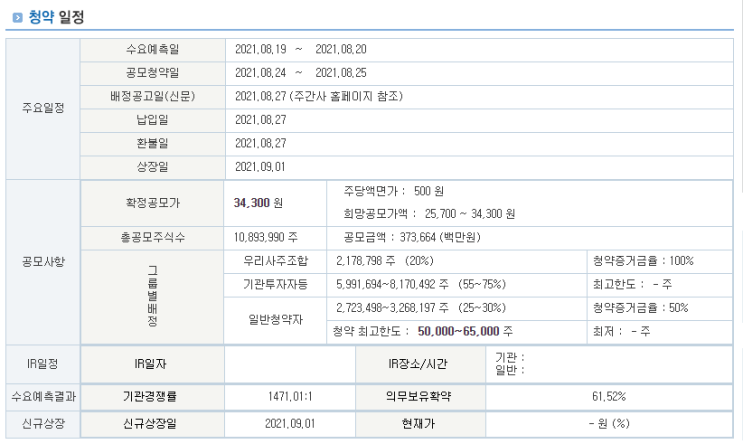743x444 pixels.
Task: Select the IR일자 label cell
Action: (153, 364)
